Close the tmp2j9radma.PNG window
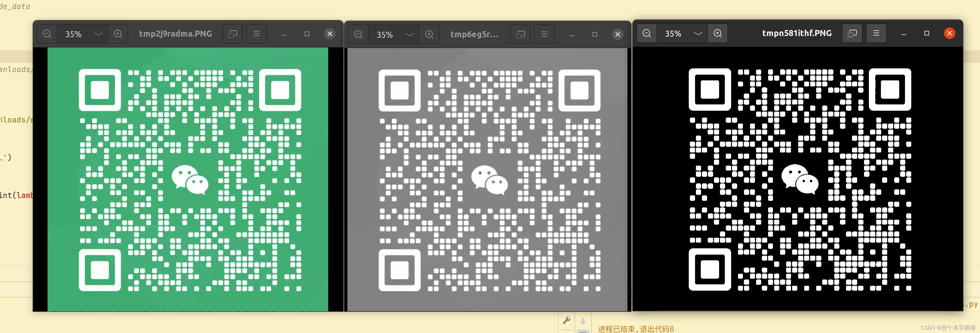The image size is (980, 333). click(x=330, y=34)
